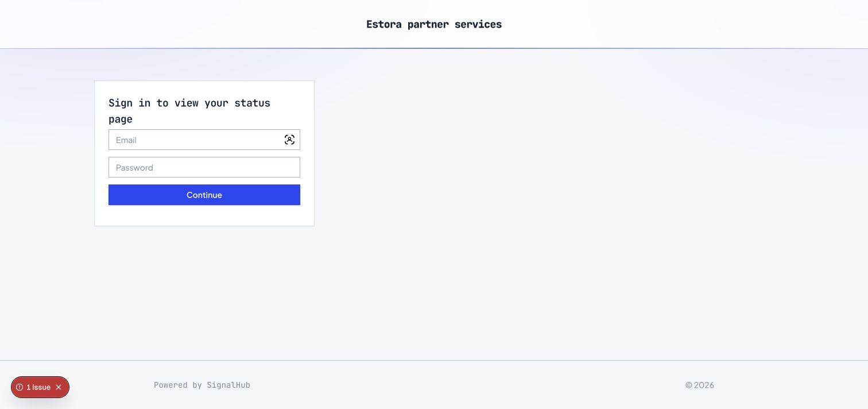Click the blue Continue button
The height and width of the screenshot is (409, 868).
pos(204,195)
